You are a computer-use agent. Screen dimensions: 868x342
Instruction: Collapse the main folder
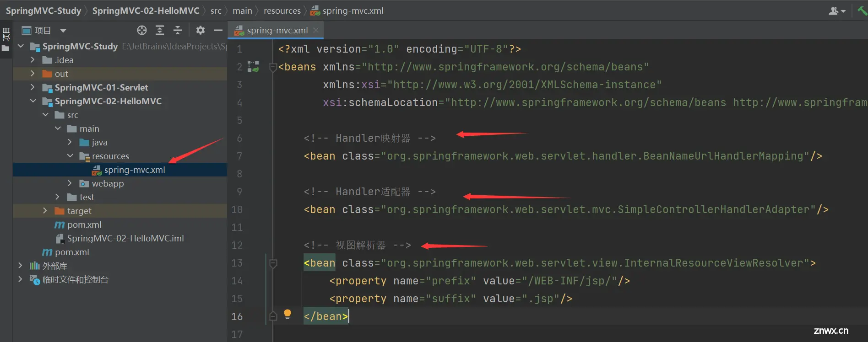[x=58, y=128]
